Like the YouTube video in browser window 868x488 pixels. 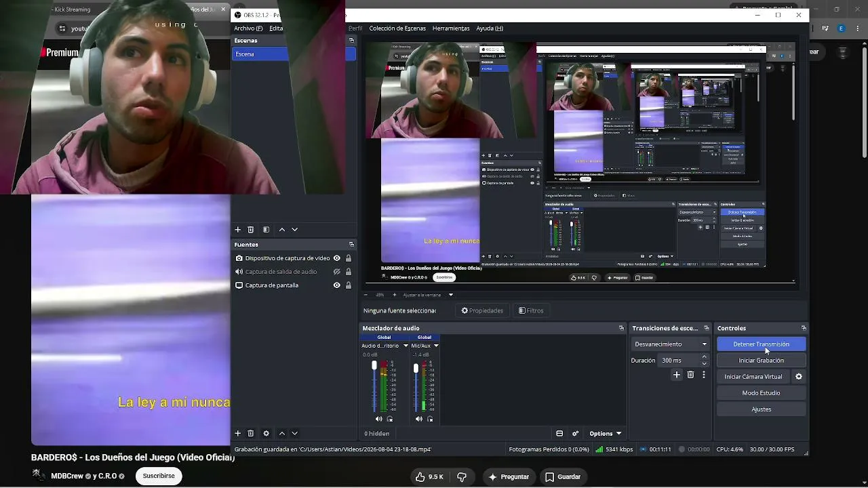(430, 477)
